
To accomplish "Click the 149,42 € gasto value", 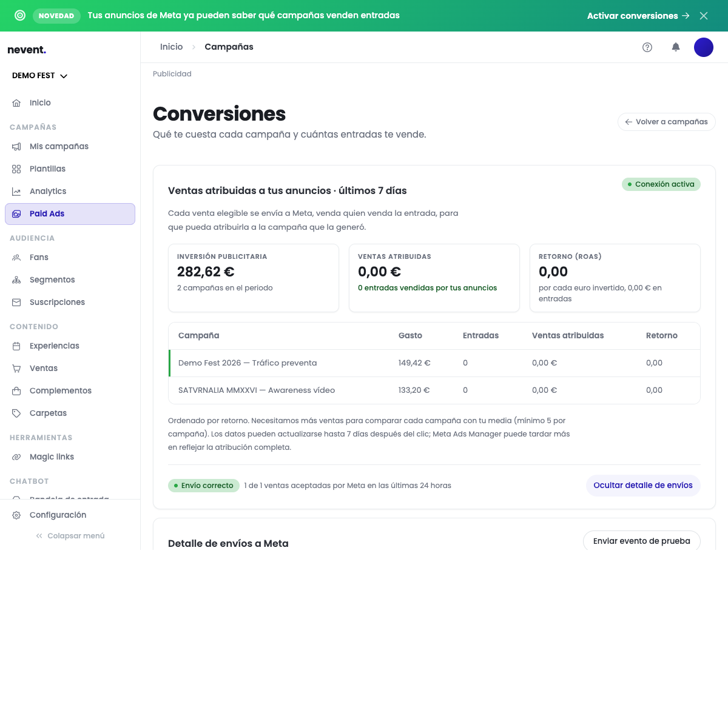I will click(x=414, y=363).
